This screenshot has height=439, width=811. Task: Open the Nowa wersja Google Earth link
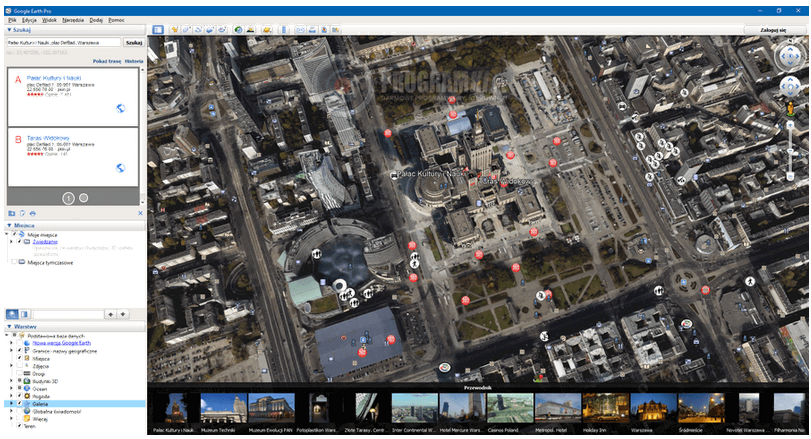[x=62, y=343]
